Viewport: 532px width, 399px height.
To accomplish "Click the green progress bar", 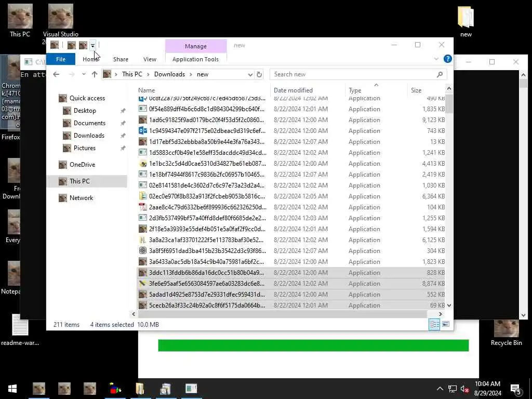I will tap(313, 345).
